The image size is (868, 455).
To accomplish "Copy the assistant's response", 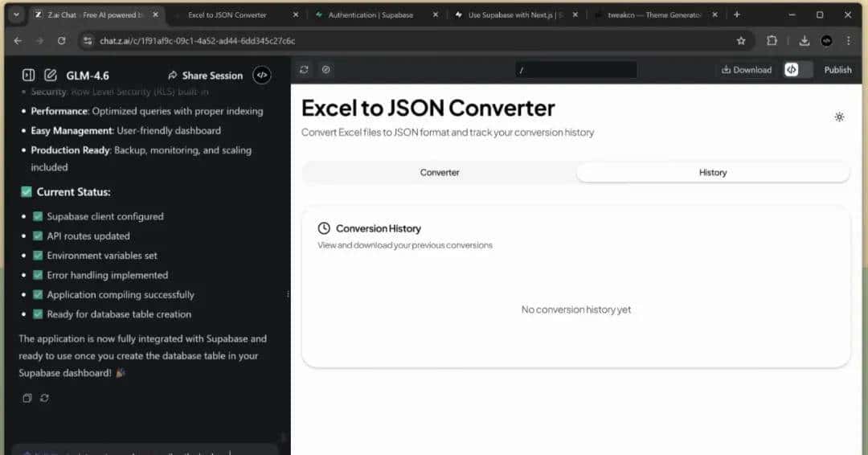I will point(27,398).
